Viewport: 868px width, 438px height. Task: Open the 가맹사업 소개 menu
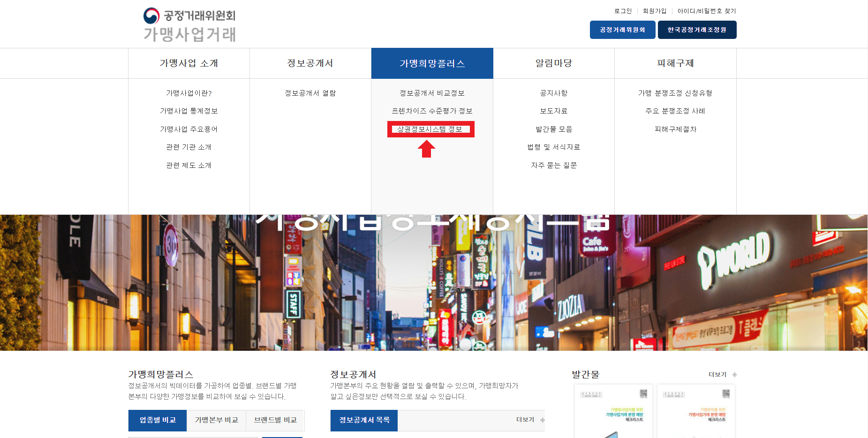click(189, 63)
